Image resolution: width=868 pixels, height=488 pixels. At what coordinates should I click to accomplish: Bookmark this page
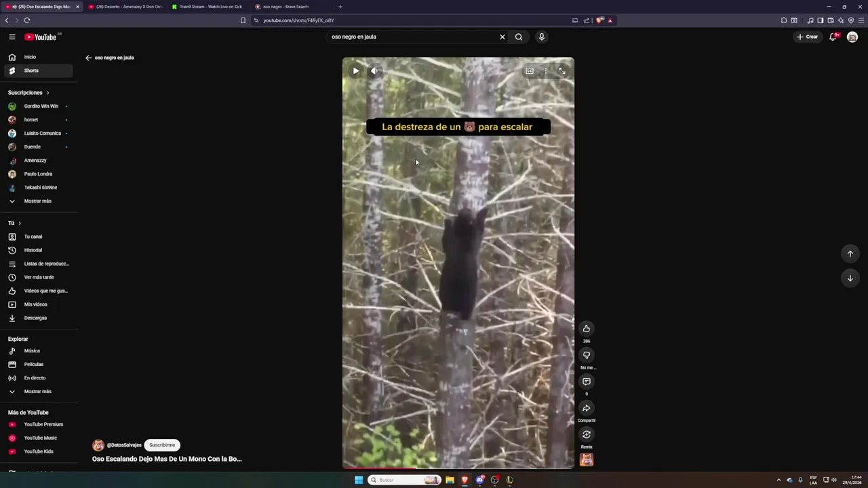pos(243,20)
